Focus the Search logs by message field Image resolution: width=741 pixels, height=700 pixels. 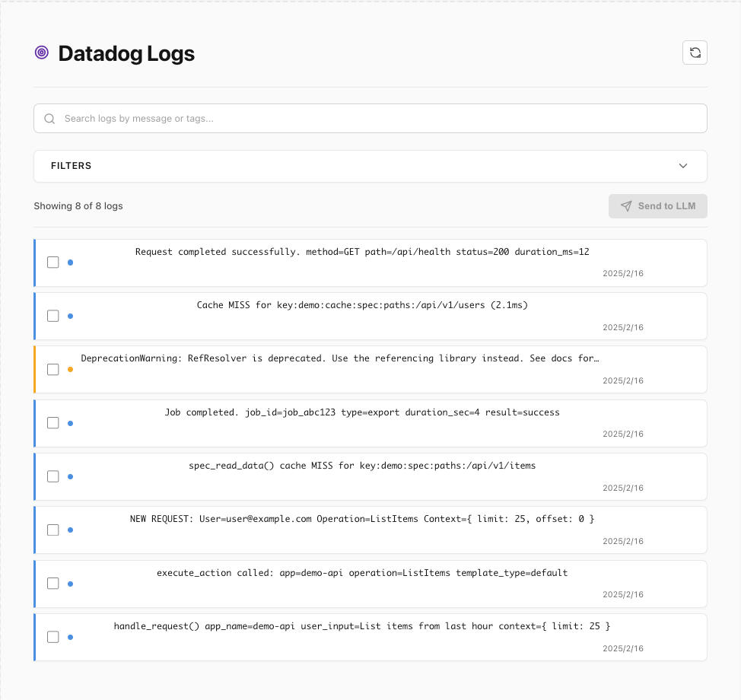pyautogui.click(x=370, y=119)
